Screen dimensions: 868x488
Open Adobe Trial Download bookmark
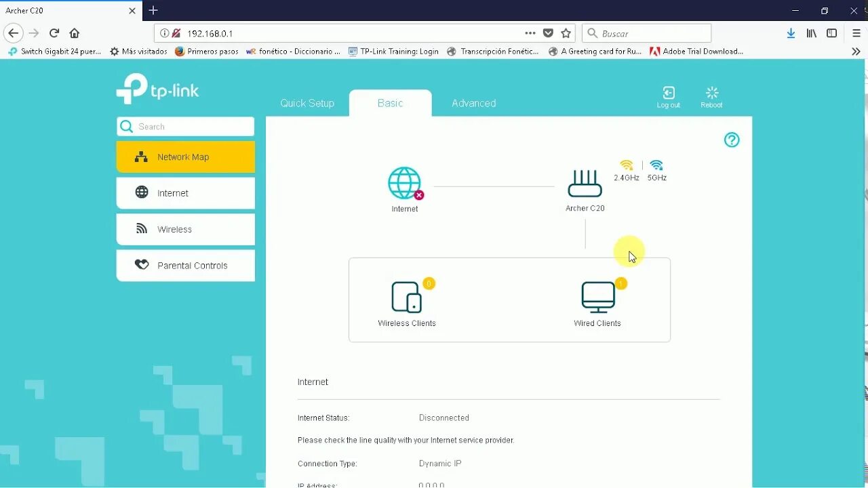[x=696, y=52]
